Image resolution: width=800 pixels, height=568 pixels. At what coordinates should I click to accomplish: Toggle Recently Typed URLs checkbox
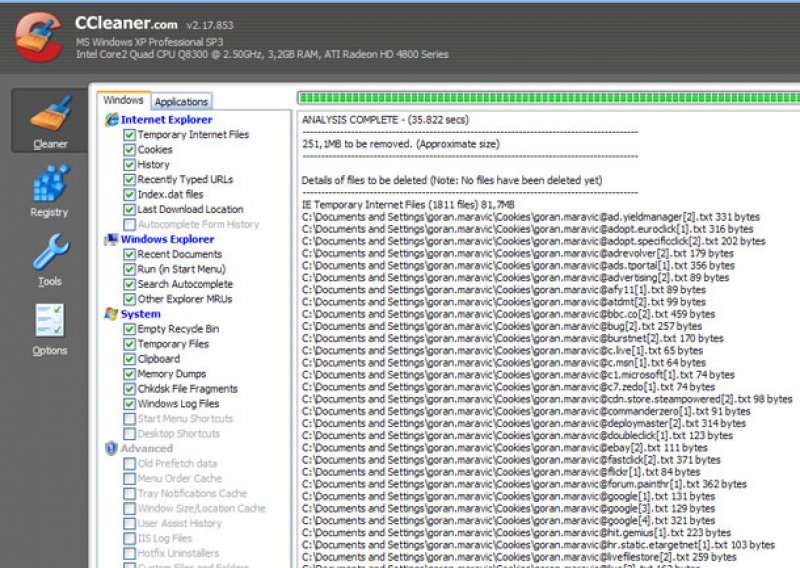130,180
